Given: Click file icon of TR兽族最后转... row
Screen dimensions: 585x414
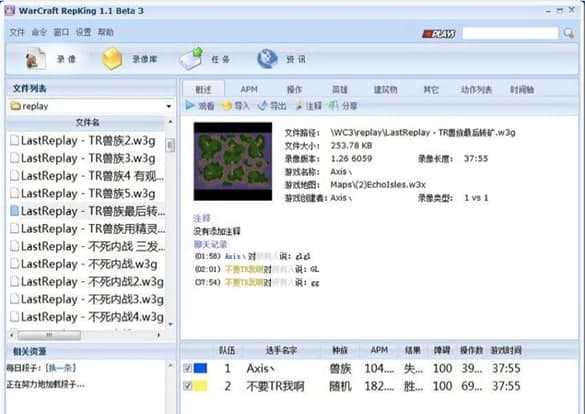Looking at the screenshot, I should (14, 211).
